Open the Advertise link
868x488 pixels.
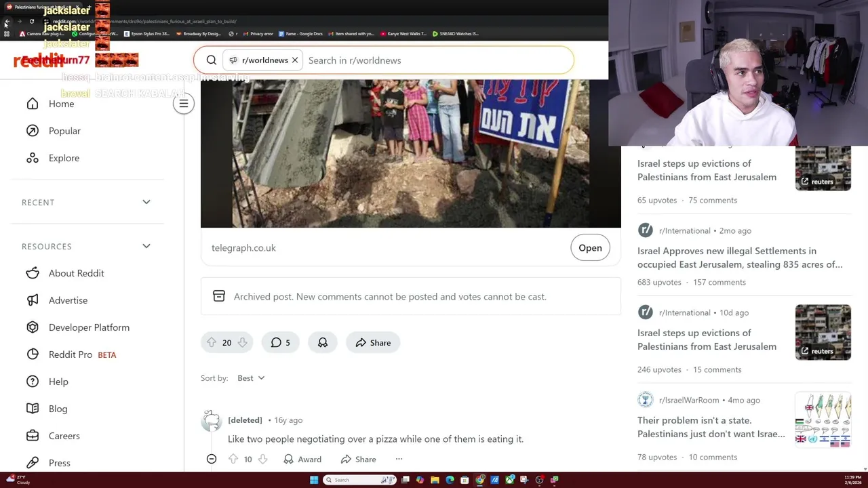(x=68, y=300)
